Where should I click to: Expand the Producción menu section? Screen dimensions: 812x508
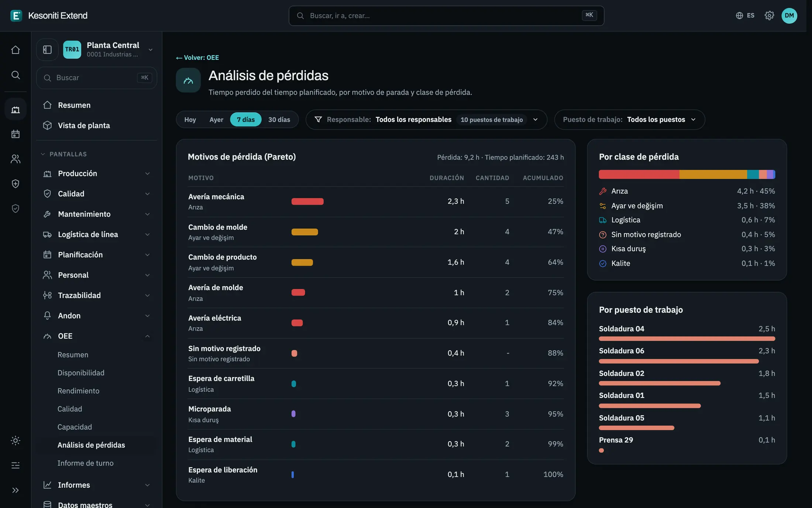tap(97, 174)
